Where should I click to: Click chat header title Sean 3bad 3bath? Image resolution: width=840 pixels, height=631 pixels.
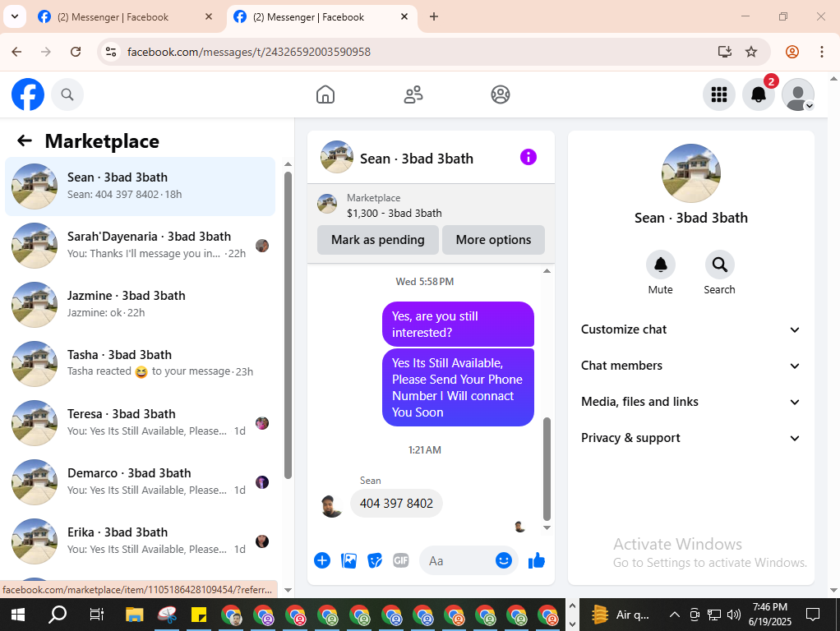pyautogui.click(x=416, y=159)
